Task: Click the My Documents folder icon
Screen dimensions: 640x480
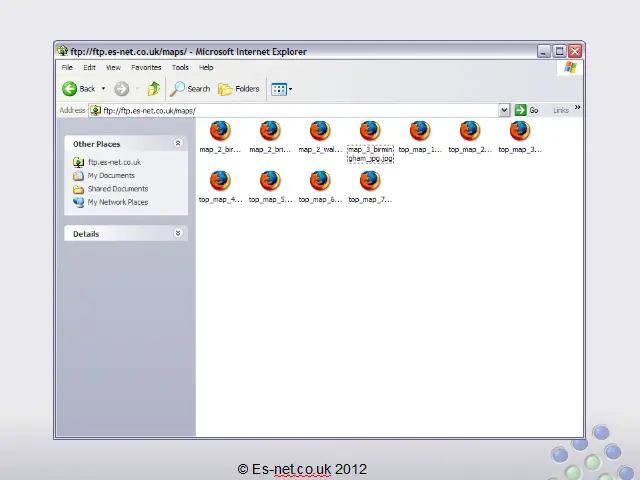Action: pos(78,176)
